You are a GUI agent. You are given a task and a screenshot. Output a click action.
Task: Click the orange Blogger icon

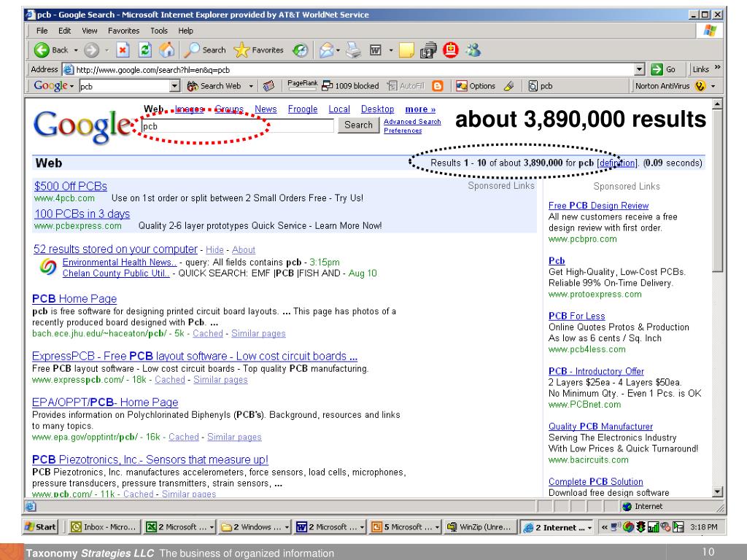tap(438, 86)
